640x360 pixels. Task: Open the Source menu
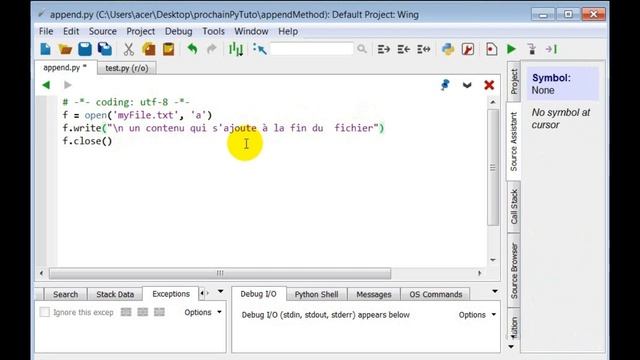(102, 31)
